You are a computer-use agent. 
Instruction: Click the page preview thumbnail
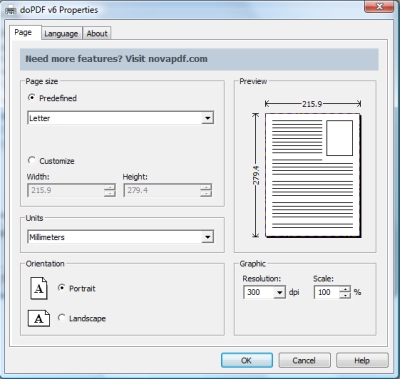(313, 175)
